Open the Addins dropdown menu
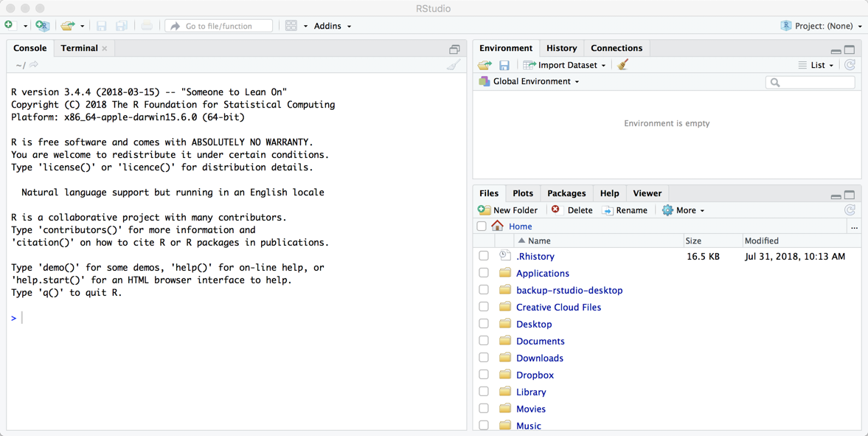The image size is (868, 436). [x=332, y=26]
